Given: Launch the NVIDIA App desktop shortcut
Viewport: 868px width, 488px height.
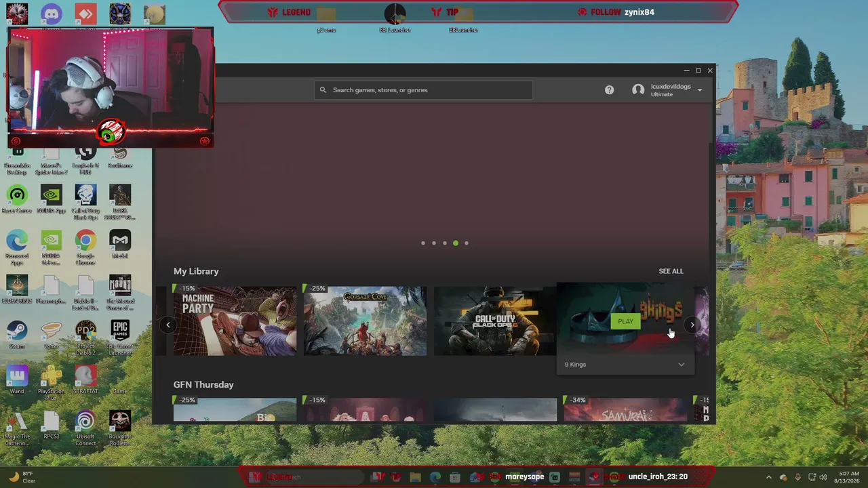Looking at the screenshot, I should click(51, 200).
